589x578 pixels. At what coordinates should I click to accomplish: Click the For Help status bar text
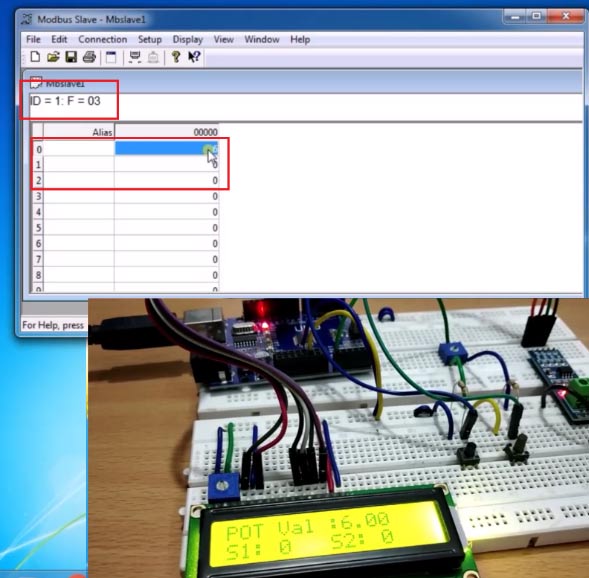53,325
